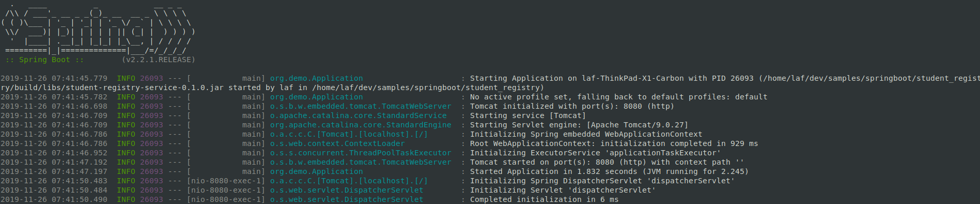Screen dimensions: 980x204
Task: Click the timestamp '07:41:45.782'
Action: 80,97
